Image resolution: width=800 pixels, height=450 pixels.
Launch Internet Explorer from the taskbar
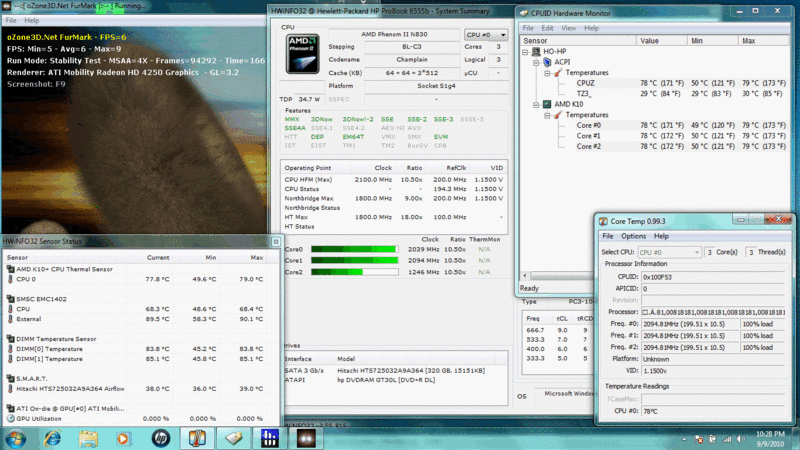(52, 437)
